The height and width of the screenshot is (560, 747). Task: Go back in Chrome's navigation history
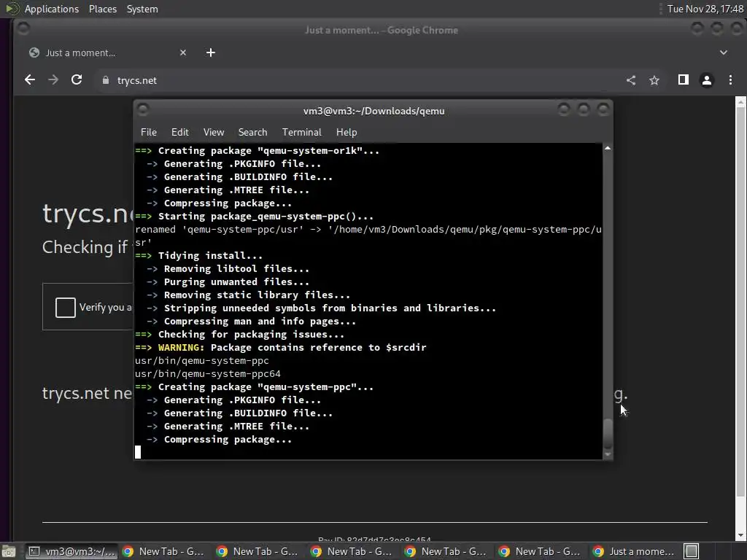[x=29, y=80]
